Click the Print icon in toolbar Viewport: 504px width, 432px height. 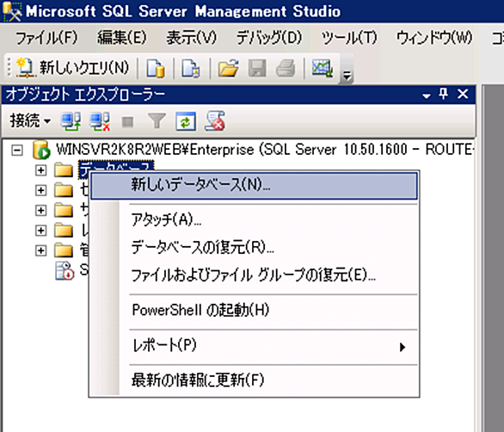pyautogui.click(x=286, y=68)
